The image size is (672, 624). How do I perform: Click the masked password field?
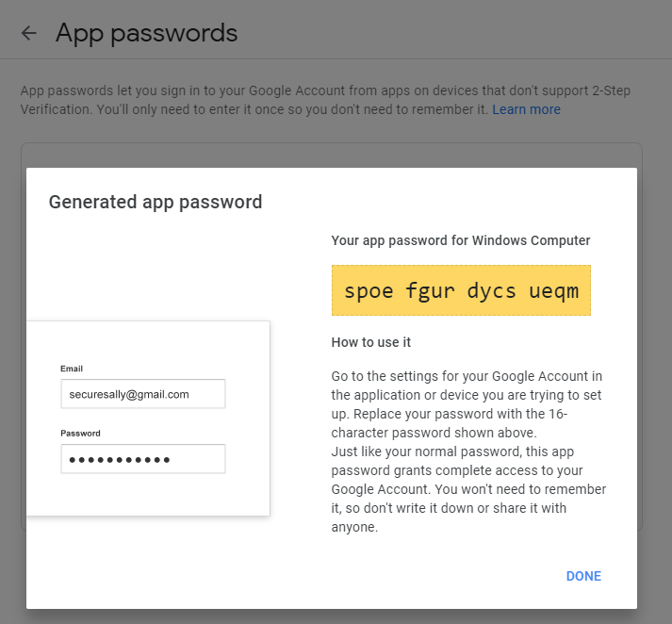(x=142, y=459)
